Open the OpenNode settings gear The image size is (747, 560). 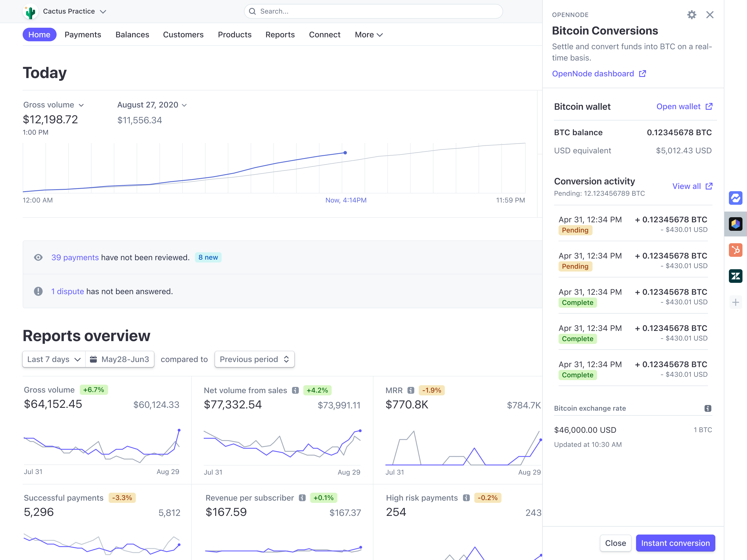coord(691,14)
